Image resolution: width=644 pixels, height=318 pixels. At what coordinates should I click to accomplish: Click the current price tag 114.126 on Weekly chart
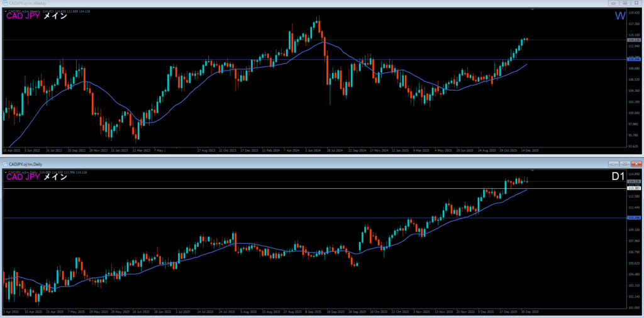tap(634, 40)
